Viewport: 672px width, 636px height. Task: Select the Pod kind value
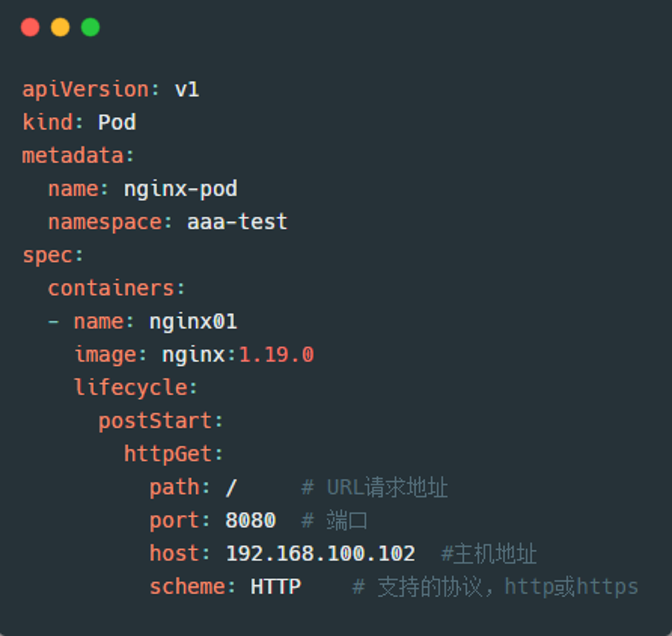tap(117, 122)
